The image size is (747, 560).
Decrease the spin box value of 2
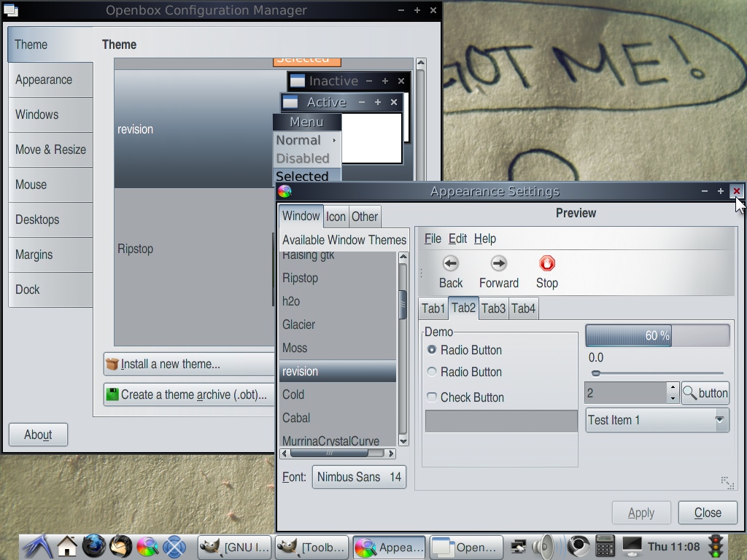tap(673, 399)
